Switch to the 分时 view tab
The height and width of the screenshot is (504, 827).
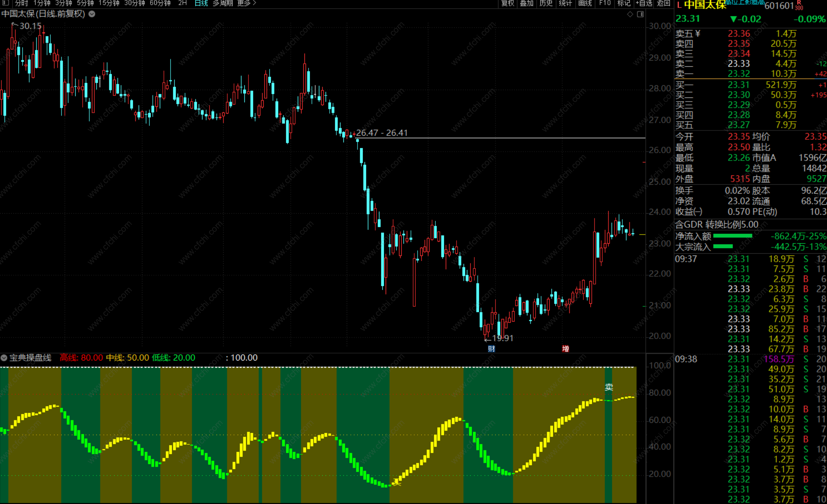pyautogui.click(x=21, y=3)
